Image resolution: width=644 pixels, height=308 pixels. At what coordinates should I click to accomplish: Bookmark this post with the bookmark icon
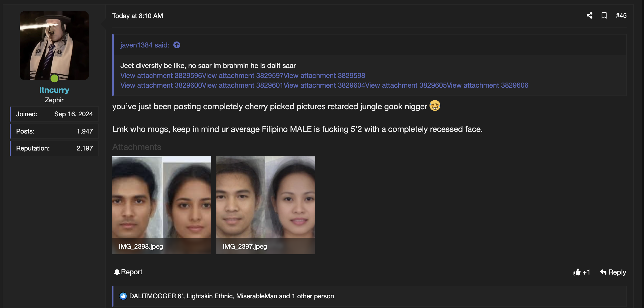point(604,15)
